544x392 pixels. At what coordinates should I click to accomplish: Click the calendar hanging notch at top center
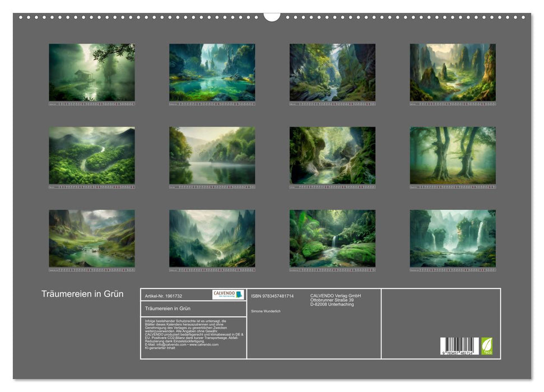pos(272,16)
